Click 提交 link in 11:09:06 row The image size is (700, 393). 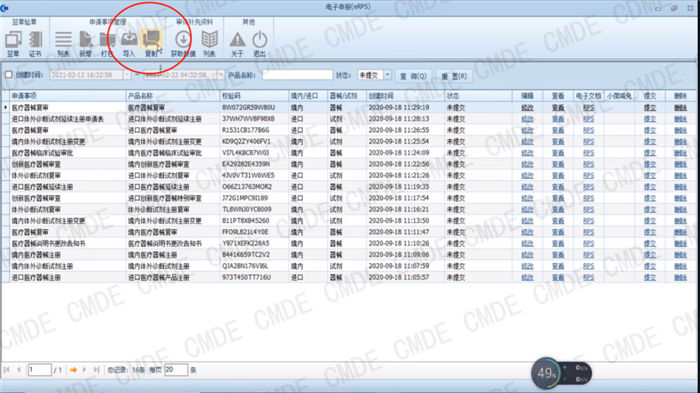(x=650, y=255)
